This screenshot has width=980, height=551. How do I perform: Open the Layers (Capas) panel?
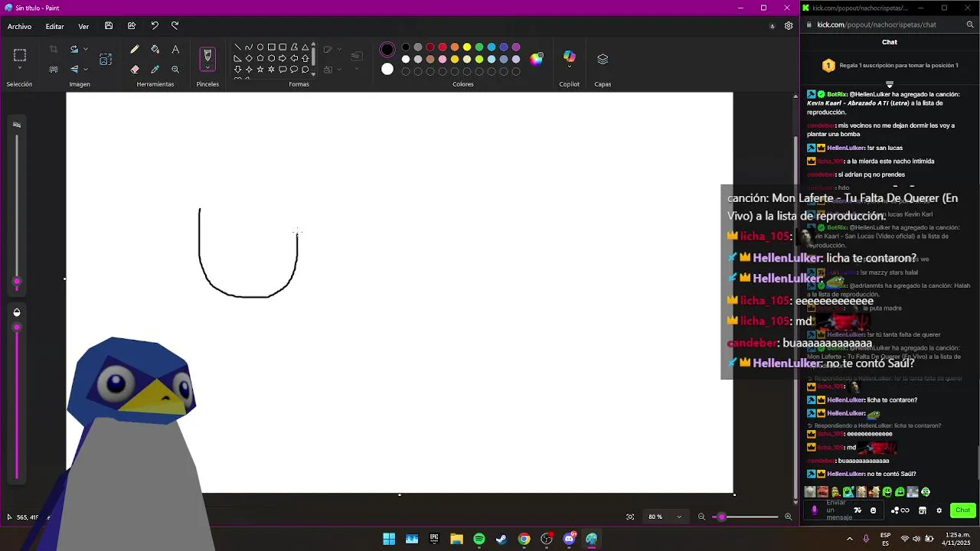[603, 59]
